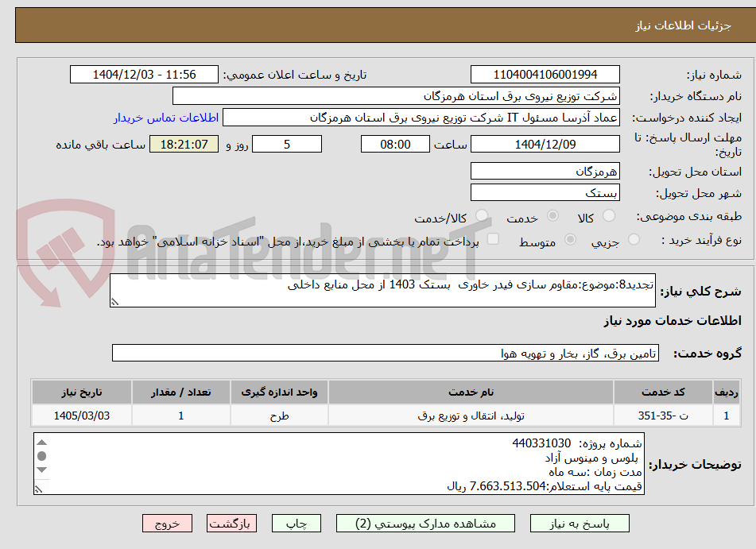Click the تعداد / مقدار column header
The image size is (756, 549).
(x=180, y=392)
